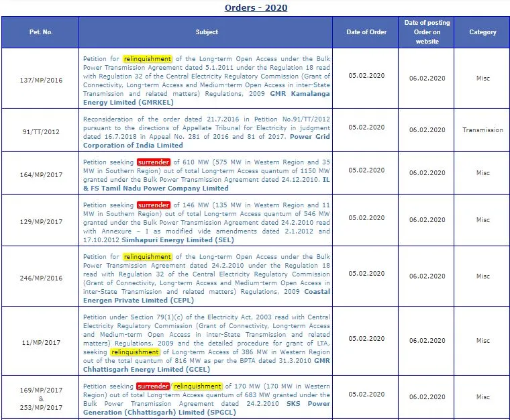Open GMR Kamalanga Energy Limited (GMRKEL) order link
Screen dimensions: 510x420
click(x=207, y=98)
